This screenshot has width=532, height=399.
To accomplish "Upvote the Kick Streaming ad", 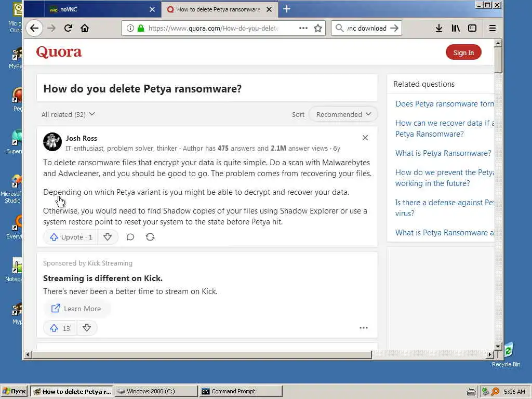I will click(60, 328).
